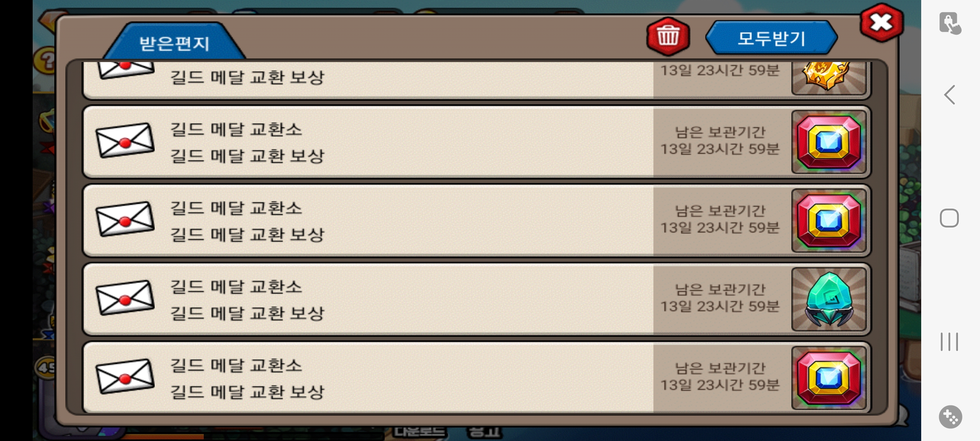Open the envelope beside the teal crystal mail

click(x=125, y=298)
